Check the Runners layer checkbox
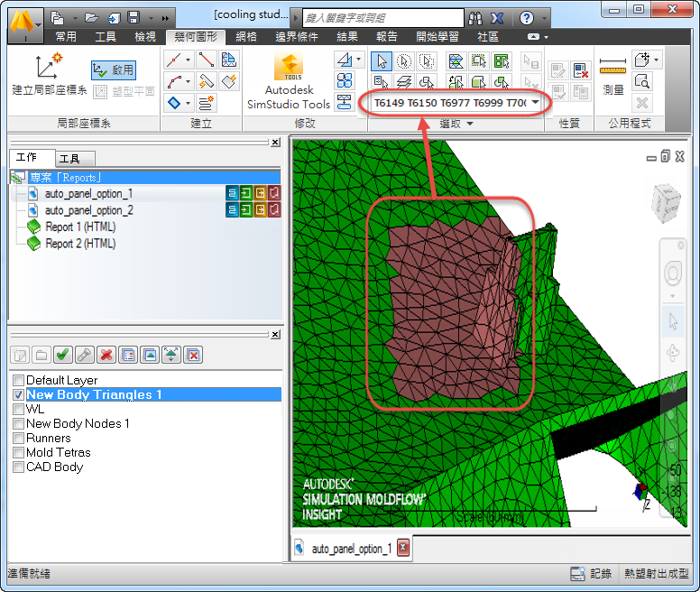 pyautogui.click(x=18, y=438)
